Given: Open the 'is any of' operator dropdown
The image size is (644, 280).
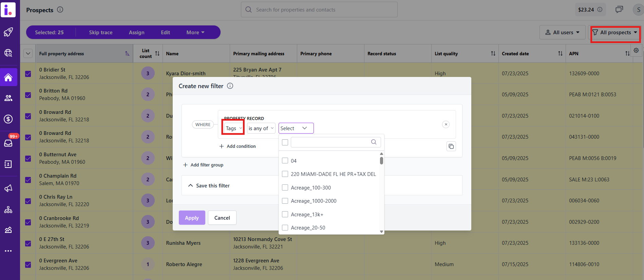Looking at the screenshot, I should click(261, 128).
